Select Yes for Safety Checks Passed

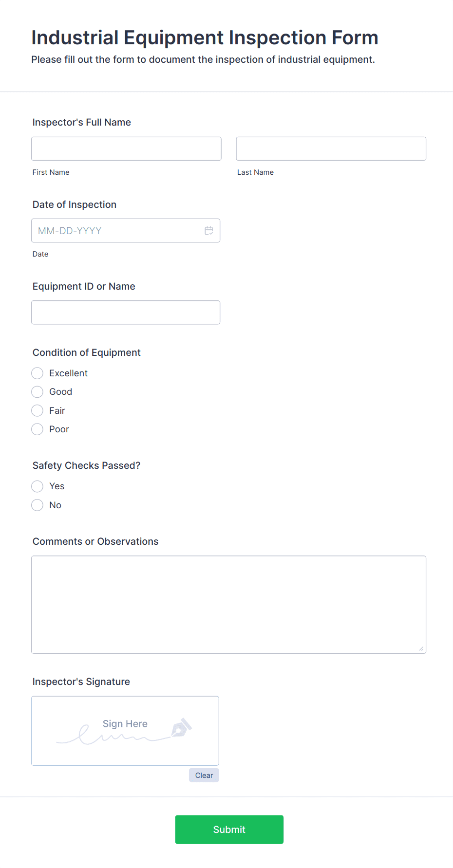(x=37, y=486)
